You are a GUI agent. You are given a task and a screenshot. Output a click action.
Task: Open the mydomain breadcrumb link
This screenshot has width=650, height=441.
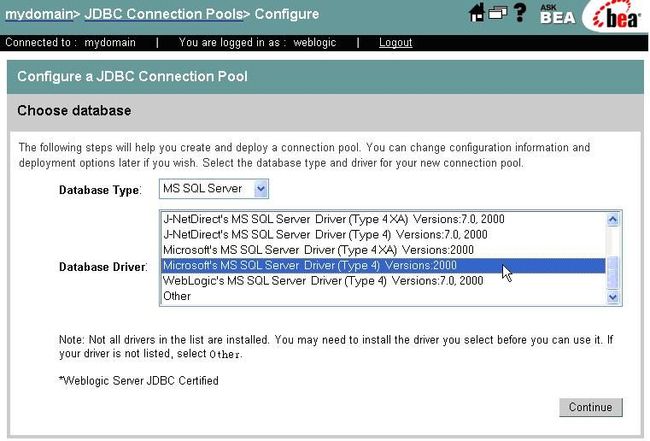[39, 14]
